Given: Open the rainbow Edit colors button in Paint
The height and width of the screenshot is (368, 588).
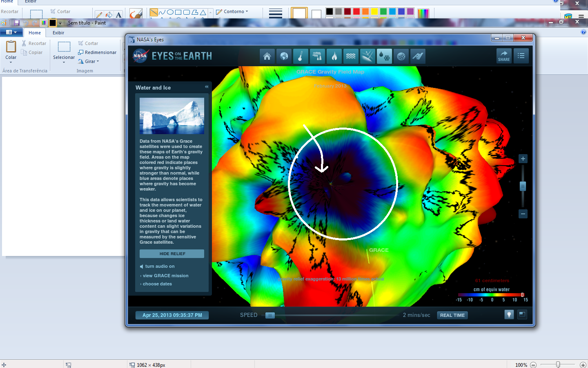Looking at the screenshot, I should pyautogui.click(x=423, y=13).
